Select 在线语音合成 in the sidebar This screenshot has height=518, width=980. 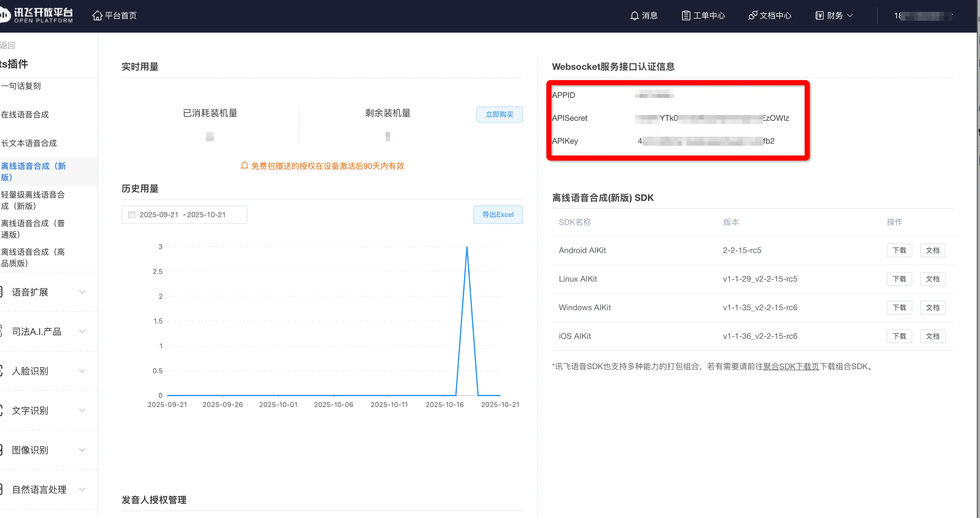click(25, 114)
